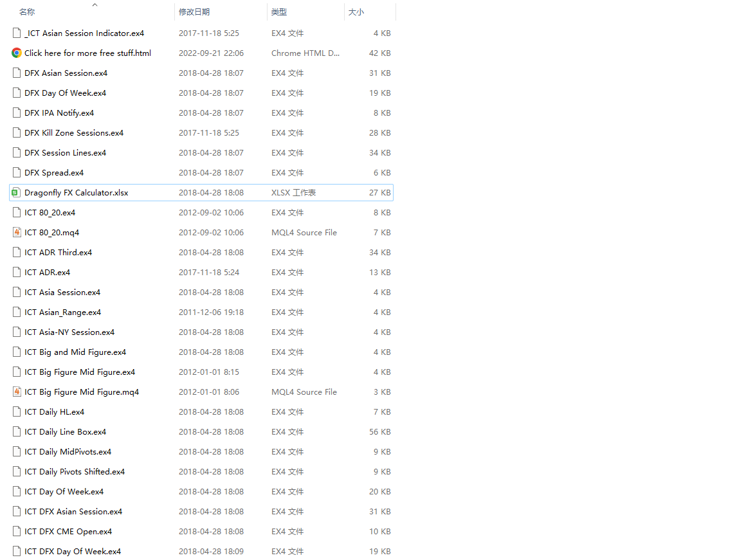Click file name ICT ADR Third.ex4
746x560 pixels.
[58, 253]
